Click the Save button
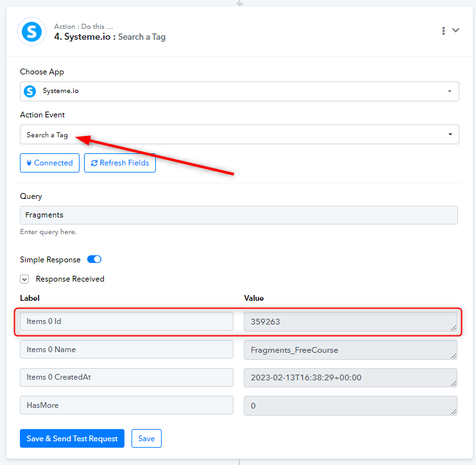 coord(146,438)
